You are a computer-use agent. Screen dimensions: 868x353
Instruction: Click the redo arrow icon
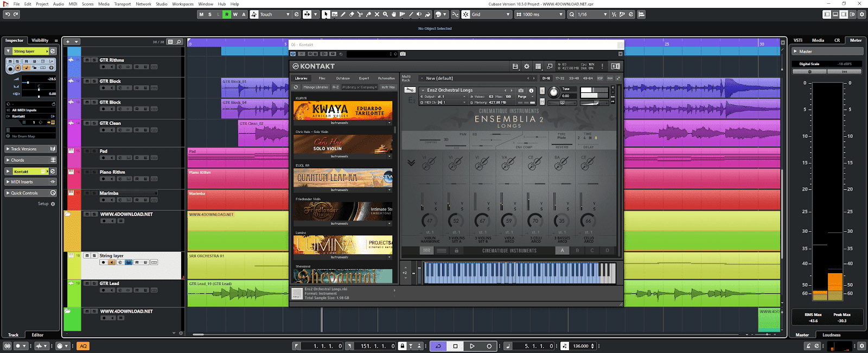15,14
